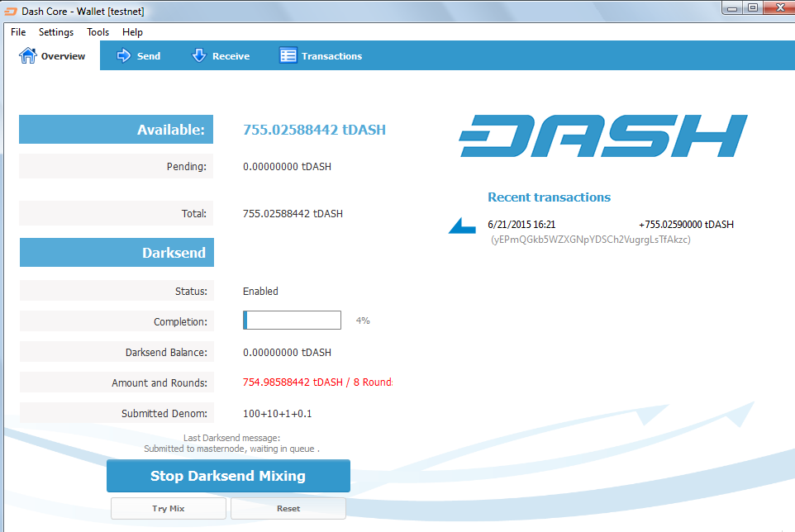The height and width of the screenshot is (532, 795).
Task: Click the Overview home icon
Action: click(x=28, y=55)
